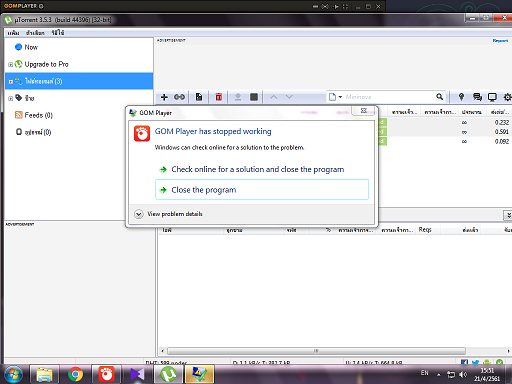Click the Facebook icon in uTorrent status bar
Image resolution: width=512 pixels, height=384 pixels.
(x=464, y=362)
